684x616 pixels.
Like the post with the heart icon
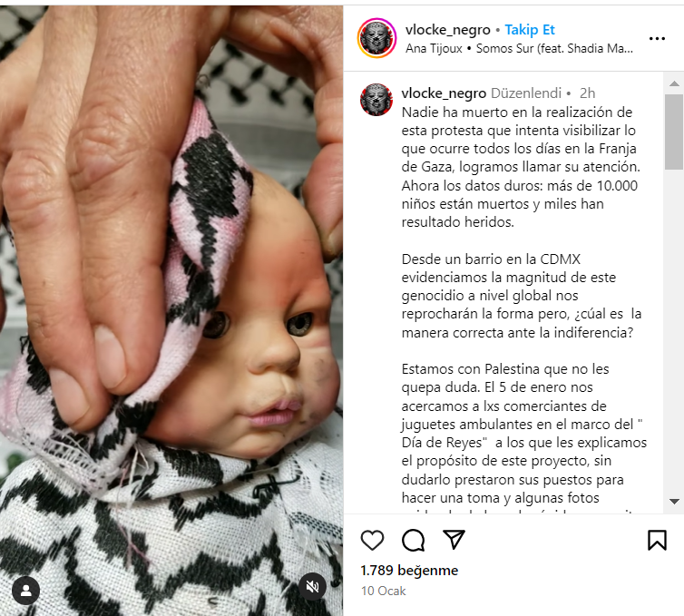[x=372, y=540]
